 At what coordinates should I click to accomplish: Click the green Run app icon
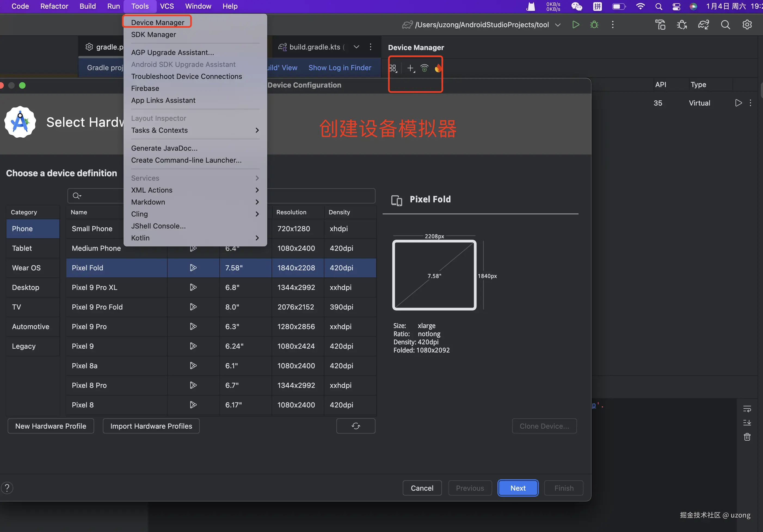tap(576, 24)
